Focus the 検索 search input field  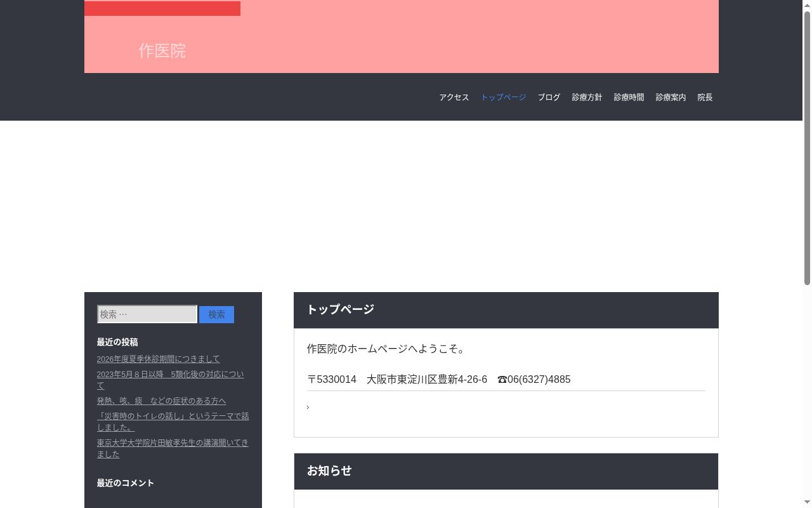coord(147,314)
